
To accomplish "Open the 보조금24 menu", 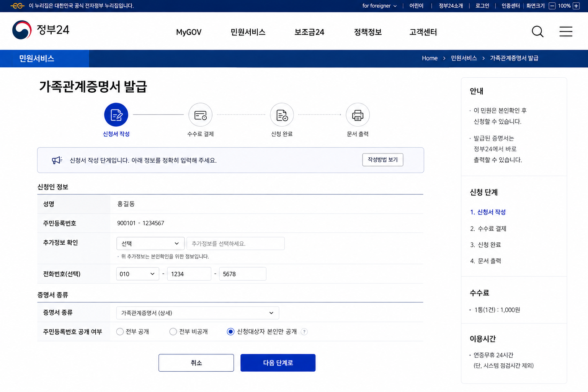I will point(309,32).
